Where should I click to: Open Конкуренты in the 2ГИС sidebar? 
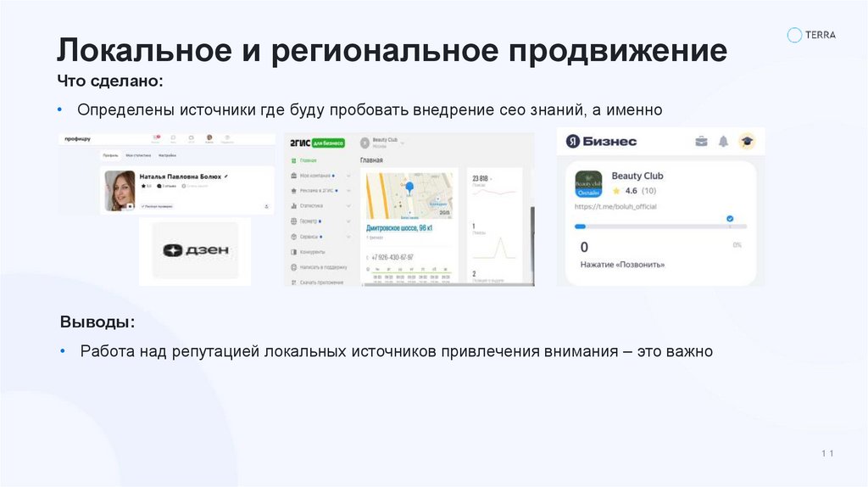312,252
